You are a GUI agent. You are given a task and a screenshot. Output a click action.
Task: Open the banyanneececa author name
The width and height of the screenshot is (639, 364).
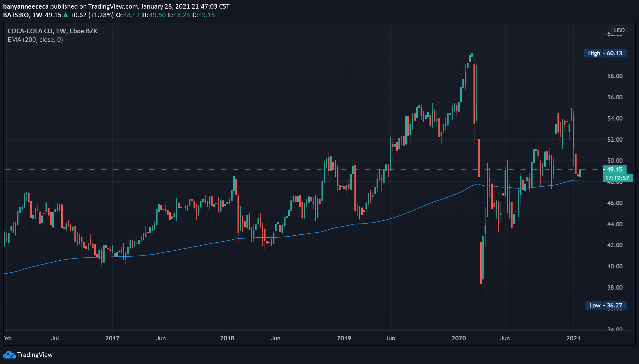26,6
